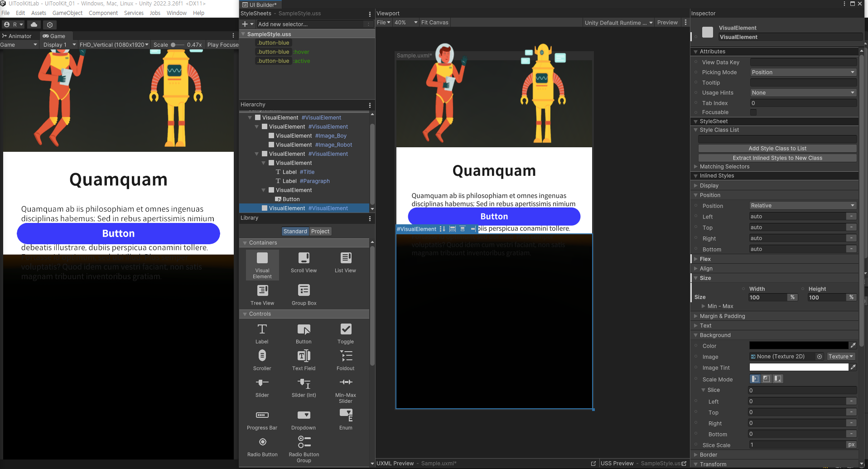Viewport: 868px width, 469px height.
Task: Toggle the Height percent unit
Action: (x=852, y=297)
